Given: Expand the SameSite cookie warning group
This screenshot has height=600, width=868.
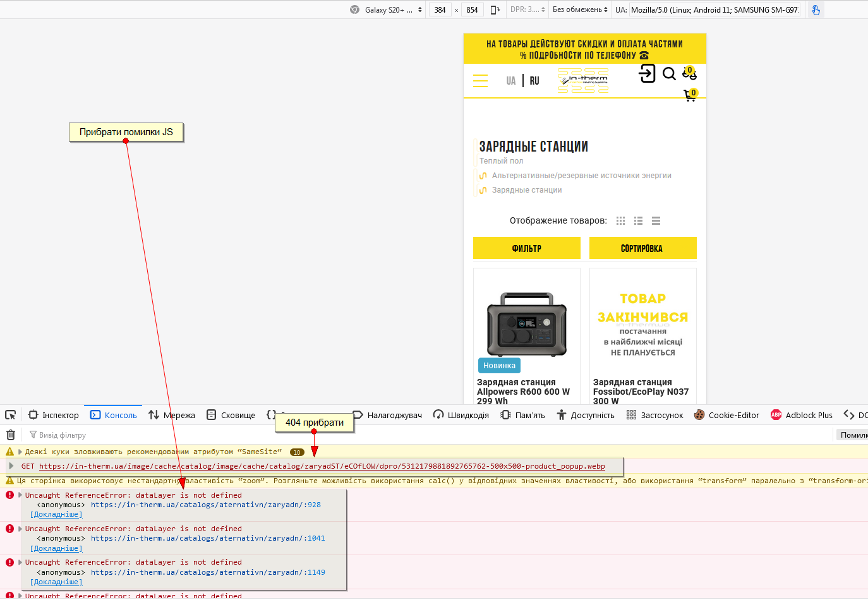Looking at the screenshot, I should (20, 452).
